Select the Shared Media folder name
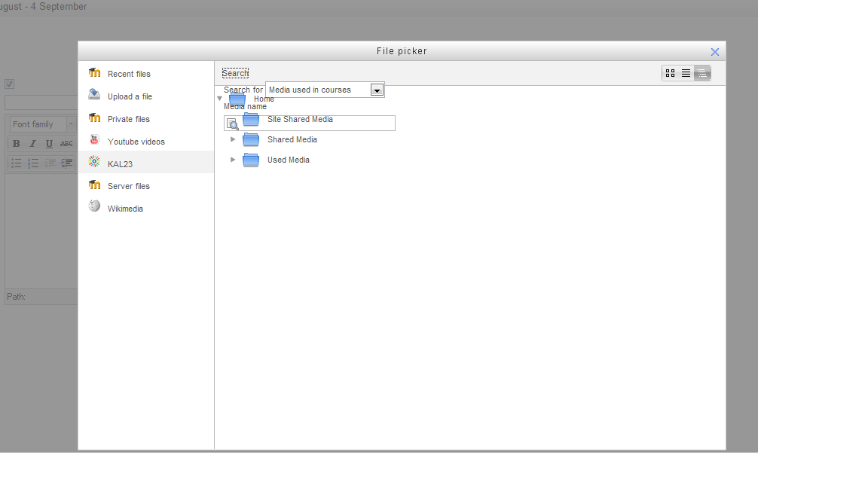Screen dimensions: 868x488 [292, 139]
